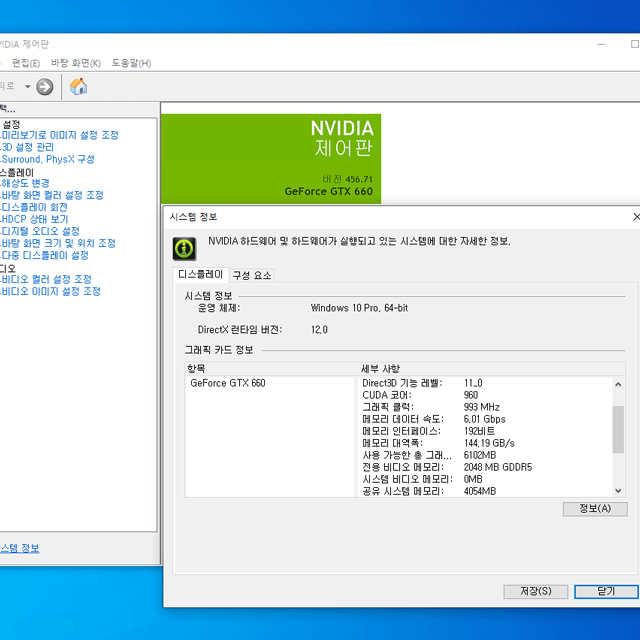Screen dimensions: 640x640
Task: Click the 메모리 데이터 속도 value 6.01 Gbps
Action: click(484, 419)
